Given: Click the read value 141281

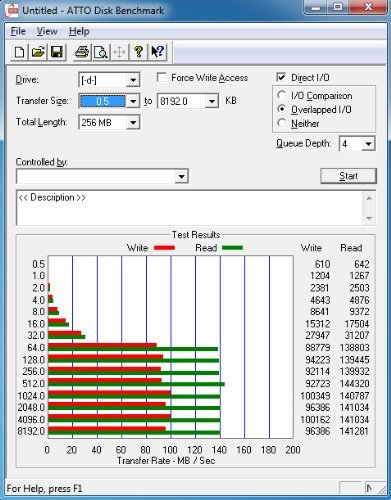Looking at the screenshot, I should click(x=354, y=431).
